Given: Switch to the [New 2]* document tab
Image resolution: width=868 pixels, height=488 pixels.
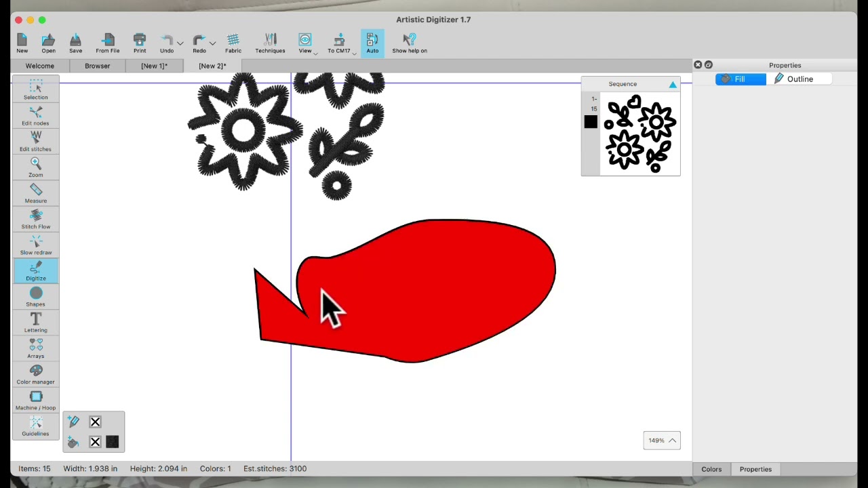Looking at the screenshot, I should pos(212,66).
